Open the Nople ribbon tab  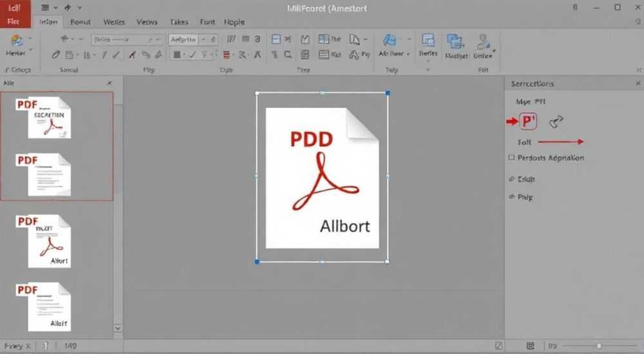234,22
